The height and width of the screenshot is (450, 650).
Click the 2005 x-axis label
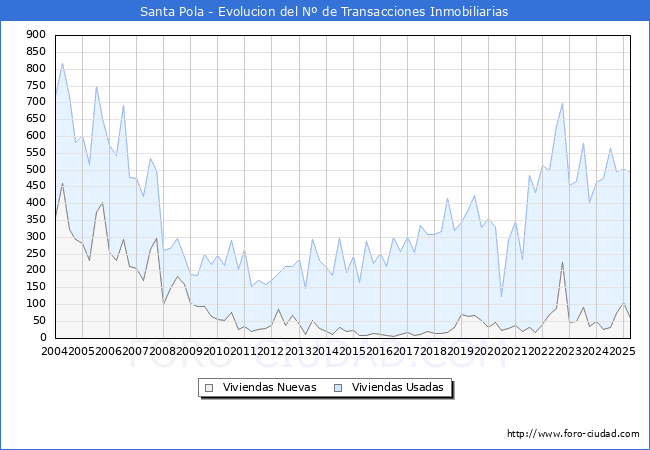(x=82, y=351)
